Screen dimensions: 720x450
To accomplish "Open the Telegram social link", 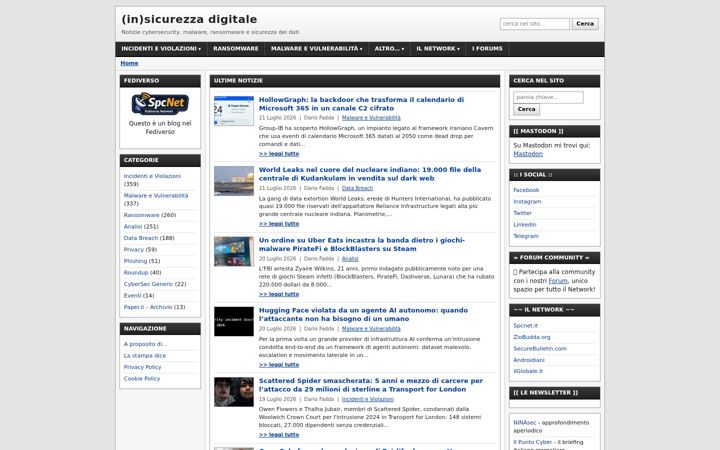I will coord(526,236).
